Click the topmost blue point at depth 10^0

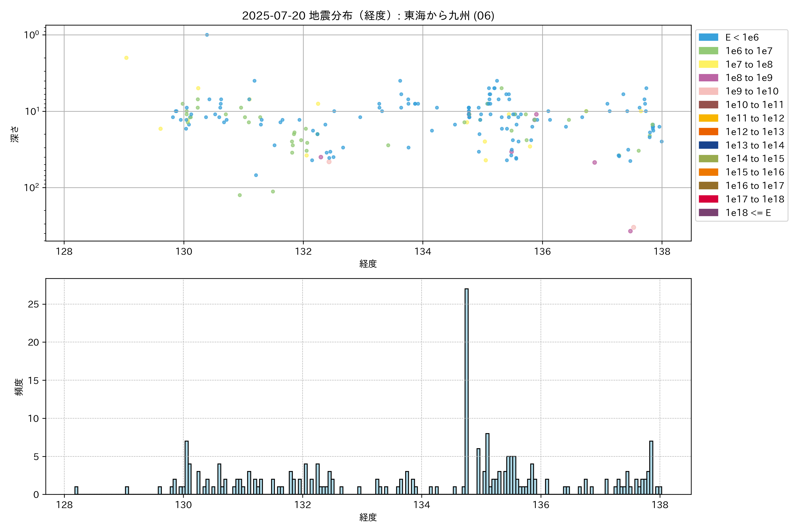[207, 35]
